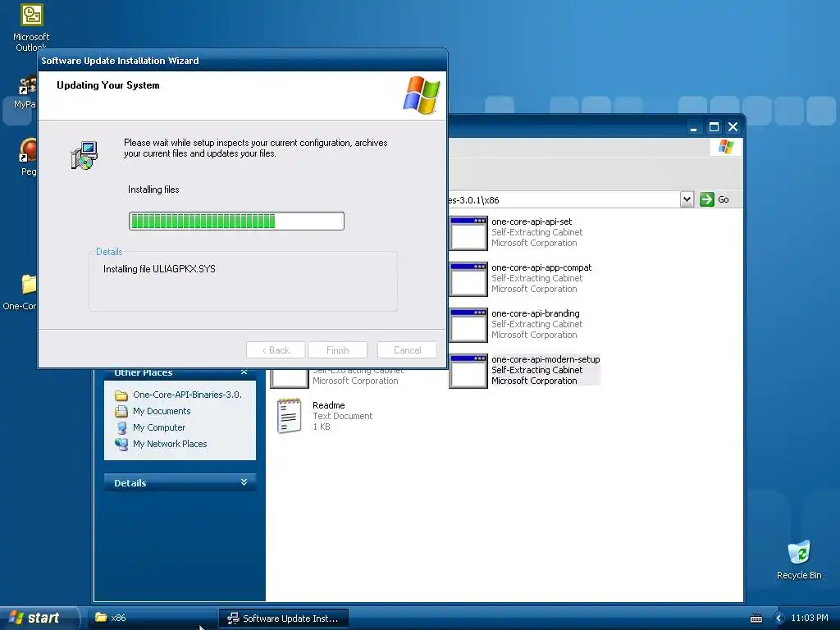Click the Back button in the wizard

pyautogui.click(x=276, y=349)
